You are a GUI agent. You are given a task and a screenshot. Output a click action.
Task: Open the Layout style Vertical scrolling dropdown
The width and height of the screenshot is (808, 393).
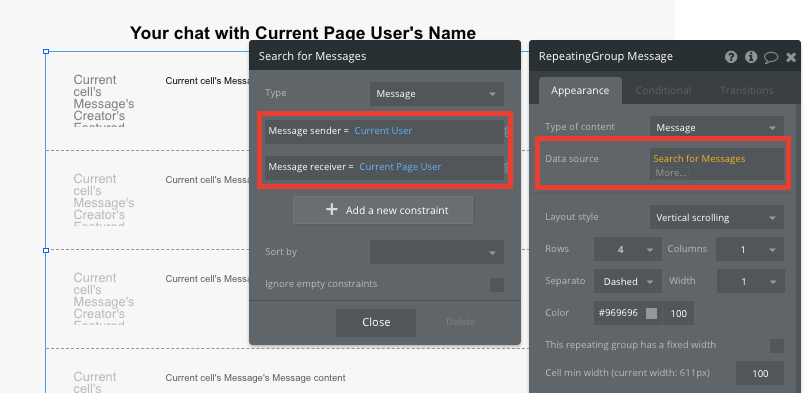pyautogui.click(x=717, y=217)
